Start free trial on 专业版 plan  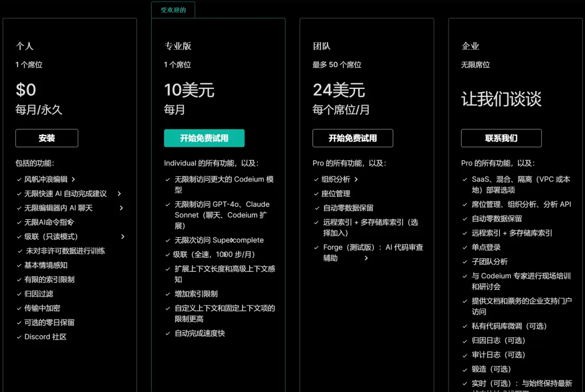204,138
